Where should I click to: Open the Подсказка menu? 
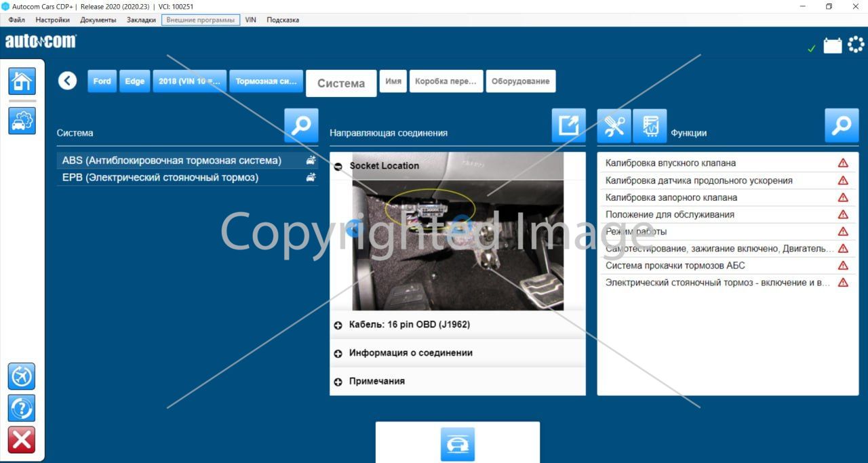click(283, 20)
